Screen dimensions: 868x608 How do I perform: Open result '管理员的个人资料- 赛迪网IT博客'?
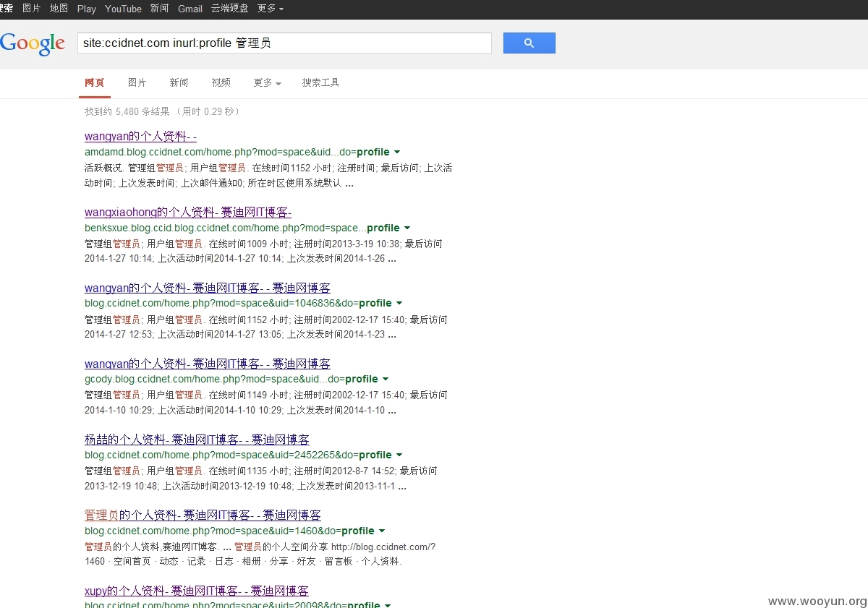coord(203,515)
